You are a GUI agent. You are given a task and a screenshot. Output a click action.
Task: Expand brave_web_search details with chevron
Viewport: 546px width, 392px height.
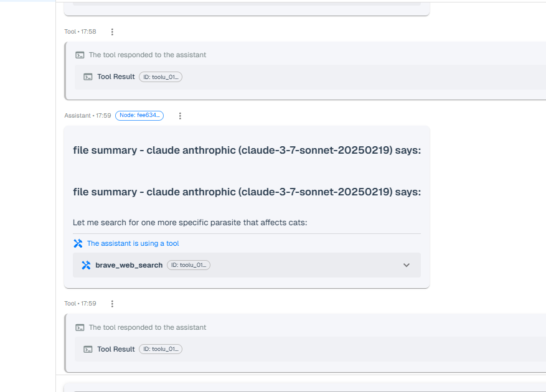(x=406, y=265)
